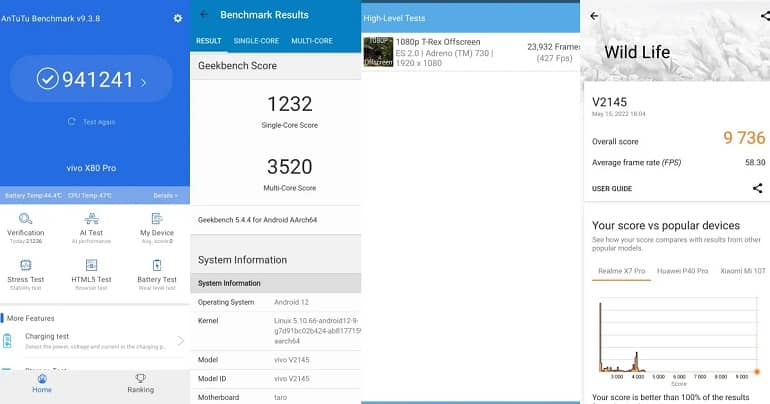Open the My Device icon
Screen dimensions: 770x404
point(157,218)
